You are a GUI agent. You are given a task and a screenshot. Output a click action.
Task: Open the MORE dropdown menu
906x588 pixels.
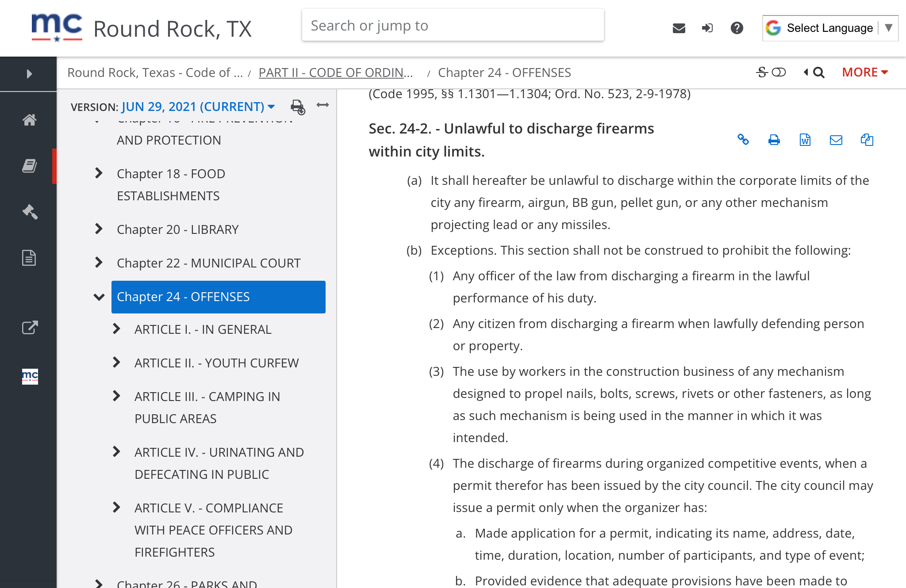tap(865, 72)
